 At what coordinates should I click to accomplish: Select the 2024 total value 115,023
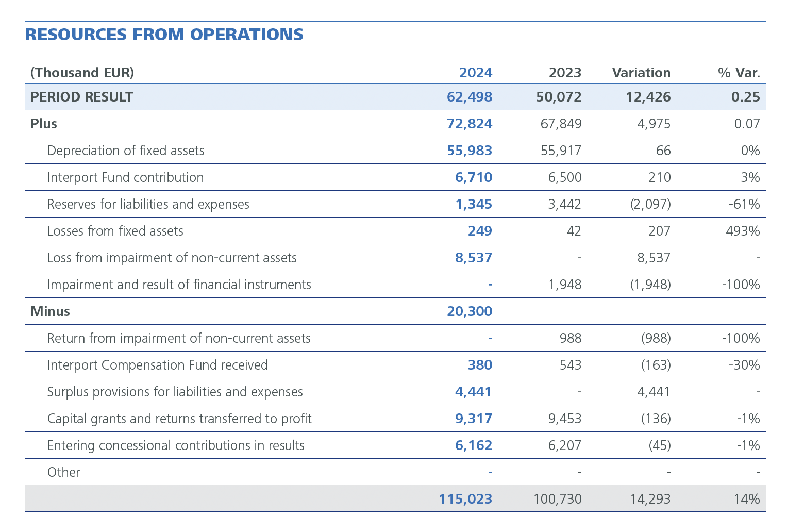(x=465, y=499)
